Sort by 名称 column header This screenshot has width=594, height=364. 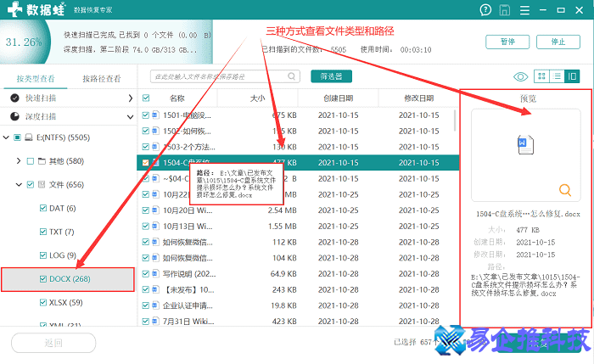click(177, 98)
